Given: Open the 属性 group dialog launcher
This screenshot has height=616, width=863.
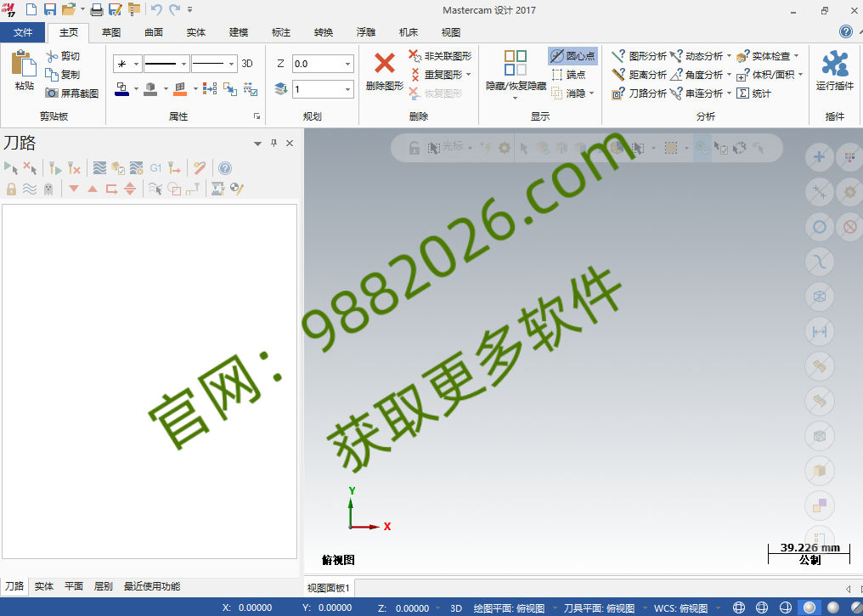Looking at the screenshot, I should tap(257, 116).
